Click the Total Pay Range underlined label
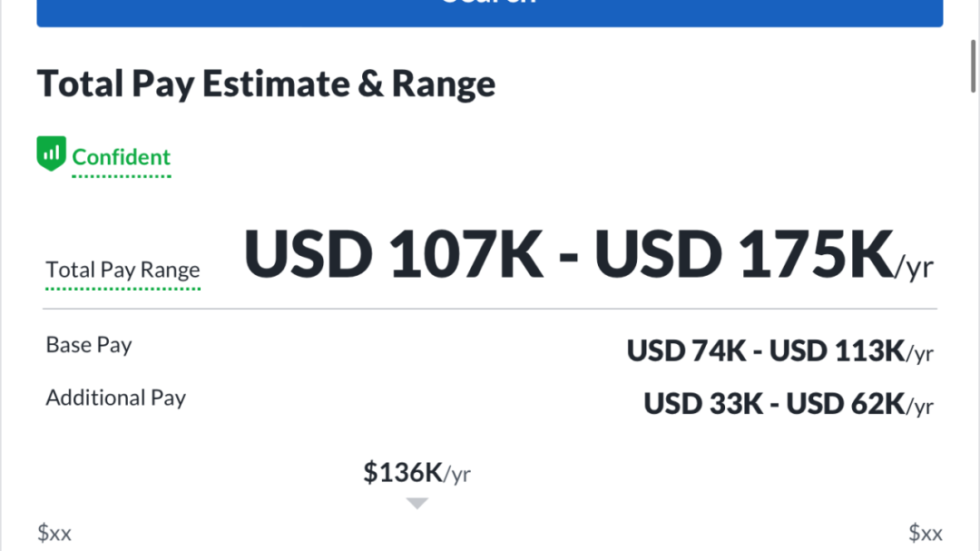980x551 pixels. [x=123, y=271]
